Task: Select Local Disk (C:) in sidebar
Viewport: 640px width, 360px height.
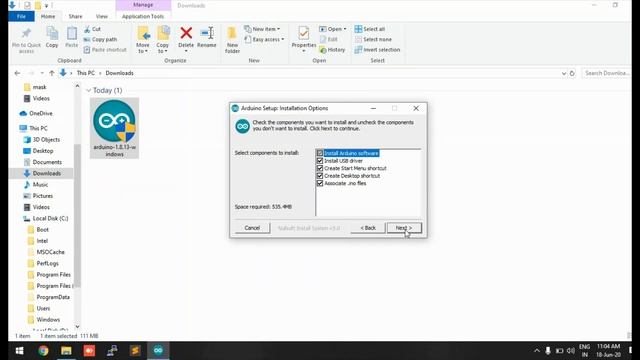Action: click(50, 218)
